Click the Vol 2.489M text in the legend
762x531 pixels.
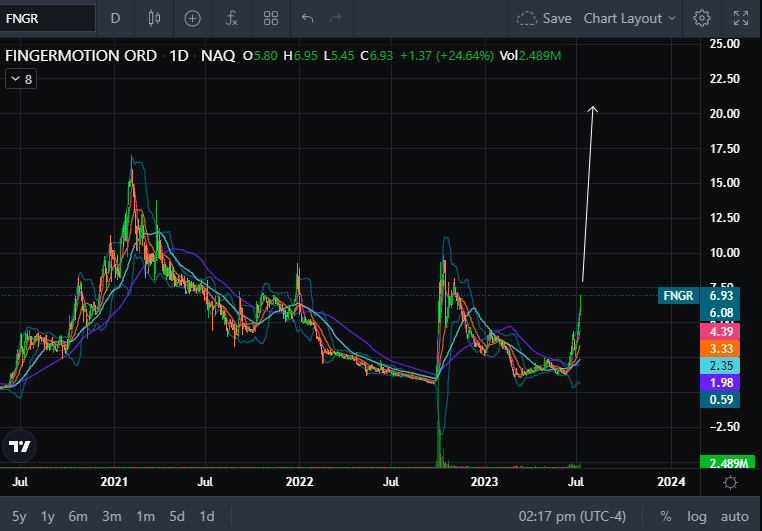click(x=530, y=56)
